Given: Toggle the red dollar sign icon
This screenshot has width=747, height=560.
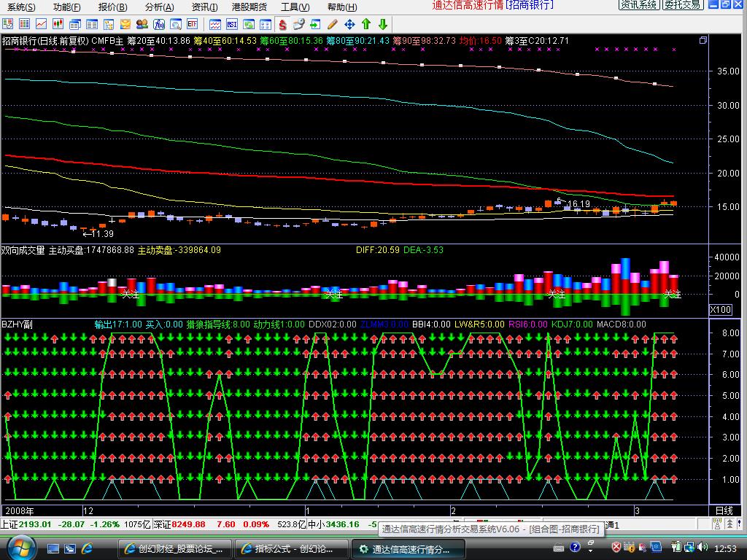Looking at the screenshot, I should (x=282, y=24).
